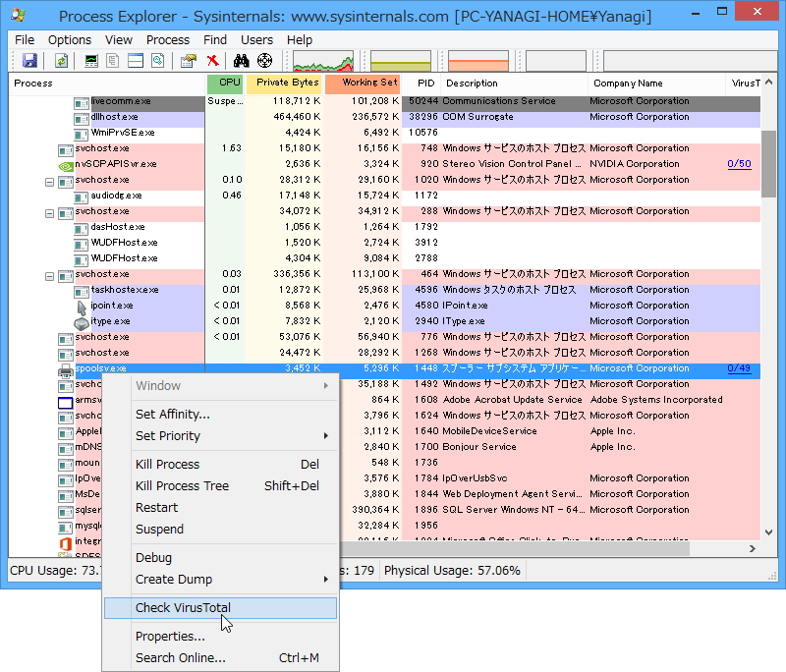
Task: Select the Find Window's Process crosshair icon
Action: 265,59
